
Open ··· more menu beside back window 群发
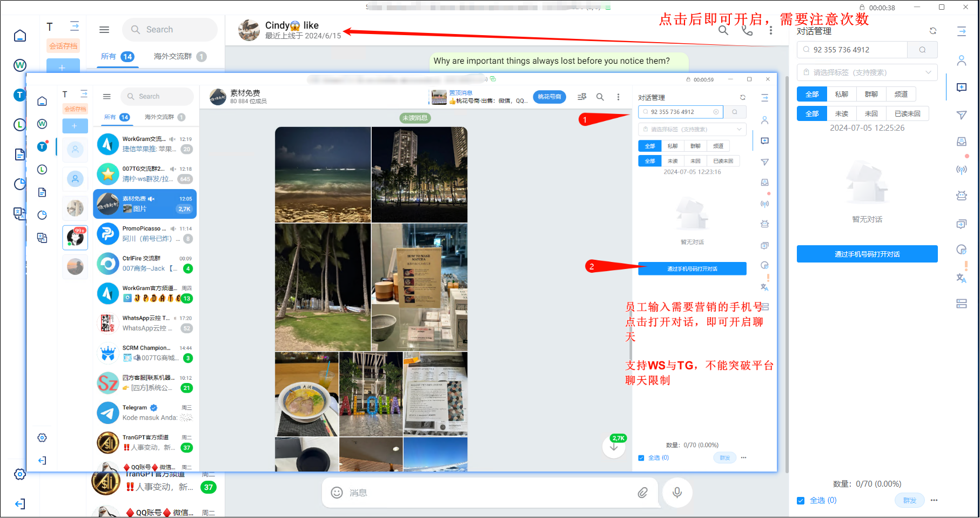click(x=934, y=500)
